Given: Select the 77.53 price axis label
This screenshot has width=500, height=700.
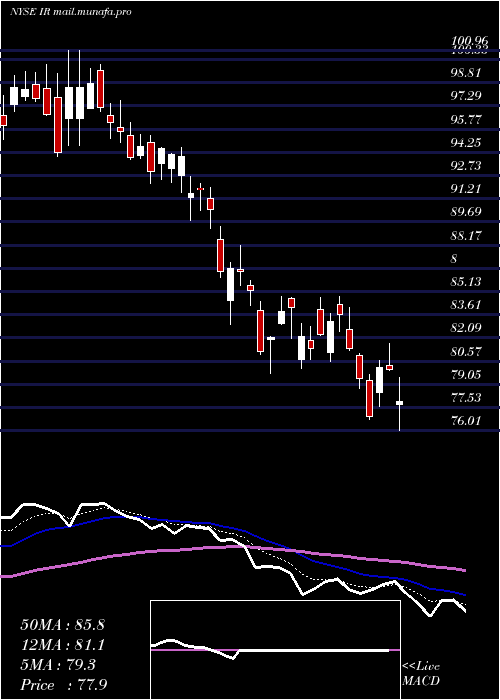Looking at the screenshot, I should coord(466,398).
